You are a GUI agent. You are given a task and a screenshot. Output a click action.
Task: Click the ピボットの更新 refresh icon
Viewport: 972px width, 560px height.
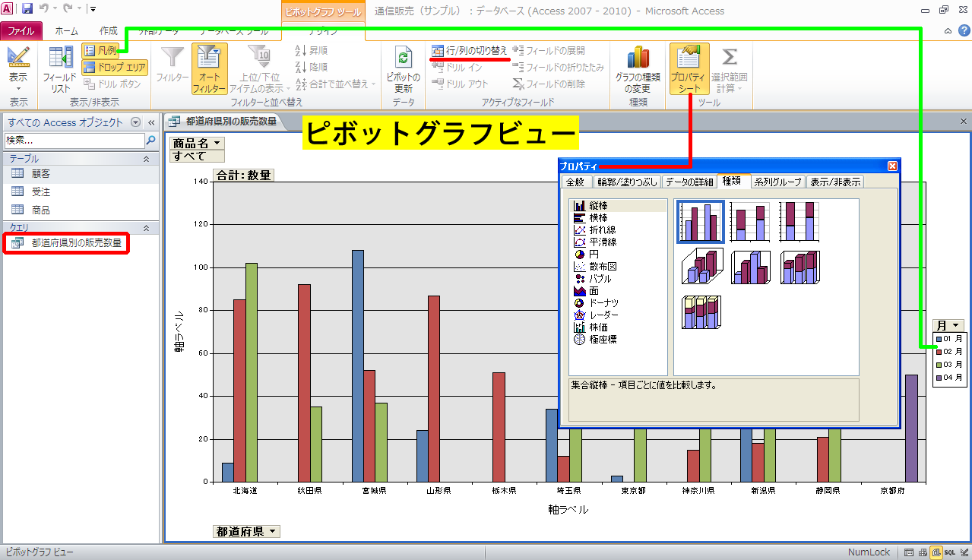point(403,59)
